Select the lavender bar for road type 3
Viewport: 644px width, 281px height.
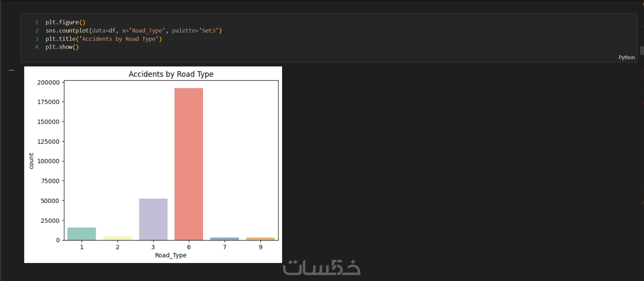[153, 219]
